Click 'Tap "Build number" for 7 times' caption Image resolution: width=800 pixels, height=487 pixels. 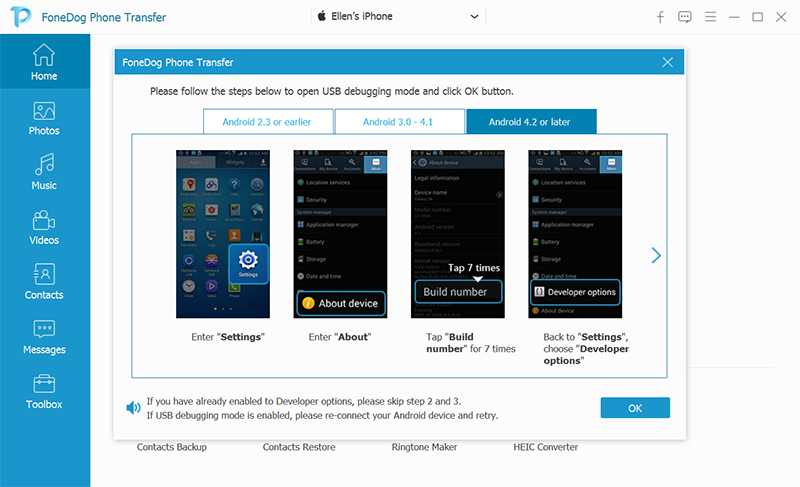click(471, 343)
